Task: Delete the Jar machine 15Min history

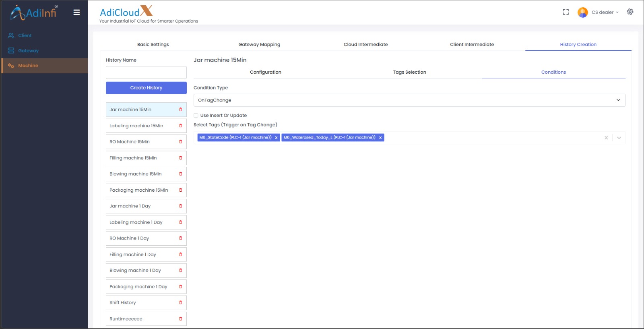Action: [x=180, y=110]
